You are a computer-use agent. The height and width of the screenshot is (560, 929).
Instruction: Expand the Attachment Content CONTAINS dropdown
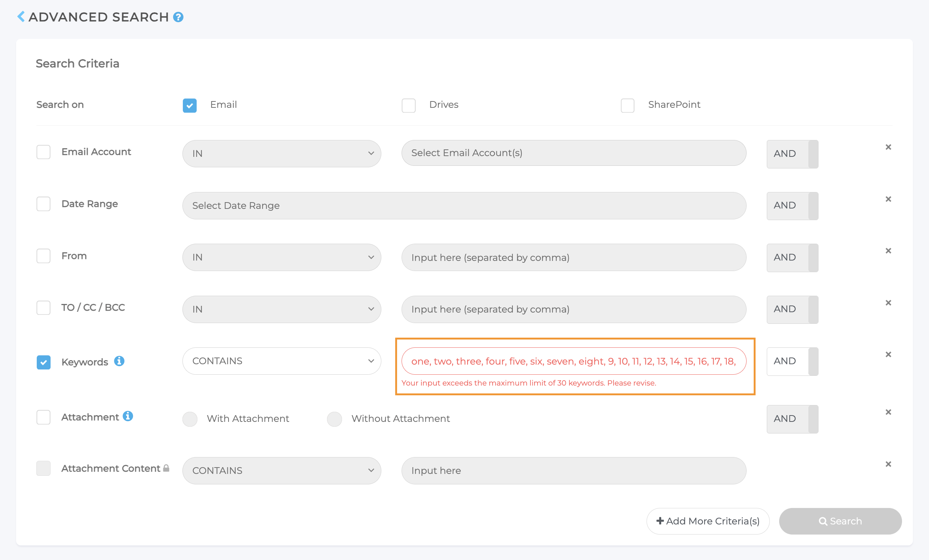[281, 471]
